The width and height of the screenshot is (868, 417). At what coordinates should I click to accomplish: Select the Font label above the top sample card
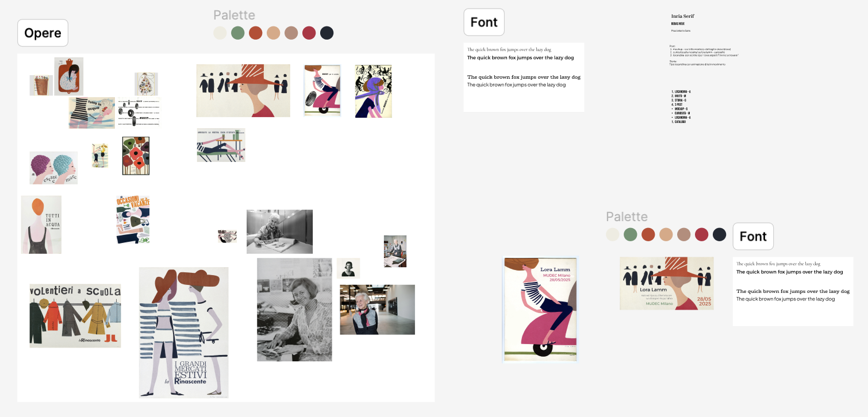[x=483, y=22]
